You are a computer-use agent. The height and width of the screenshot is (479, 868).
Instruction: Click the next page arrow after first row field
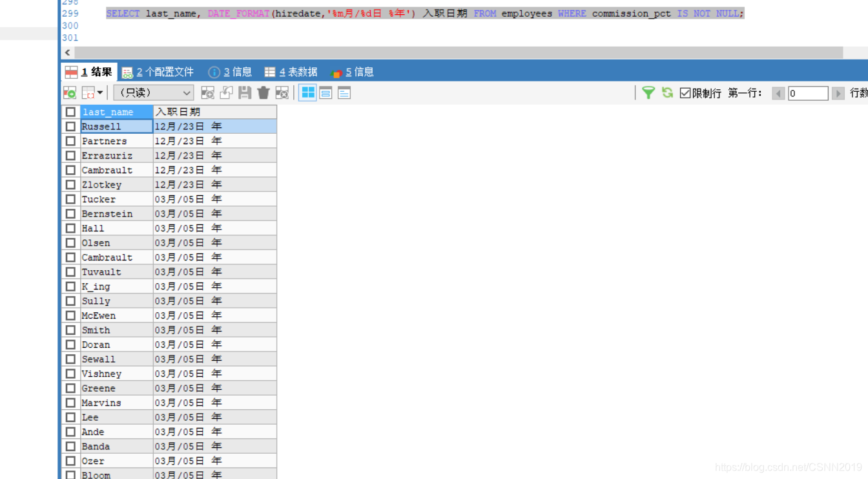pos(838,94)
